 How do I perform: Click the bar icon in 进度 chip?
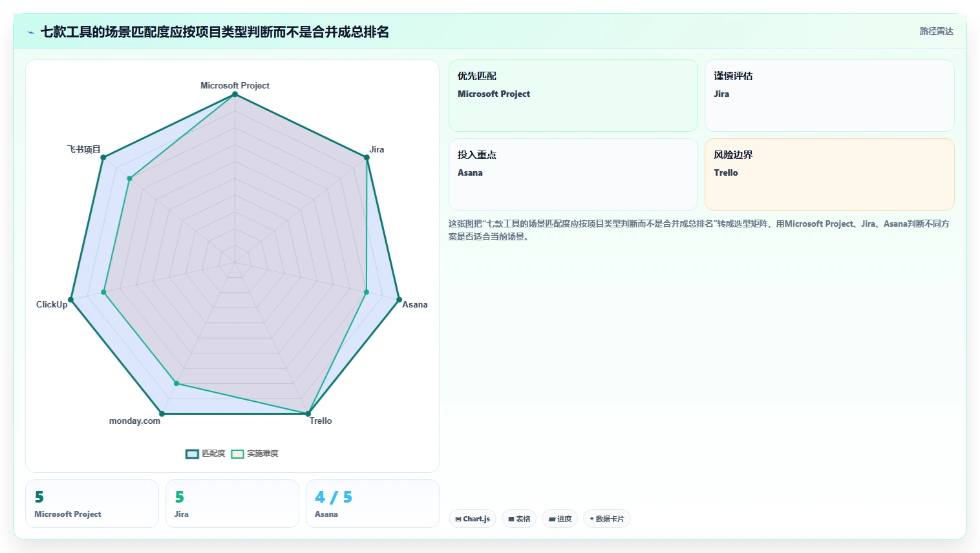tap(552, 519)
